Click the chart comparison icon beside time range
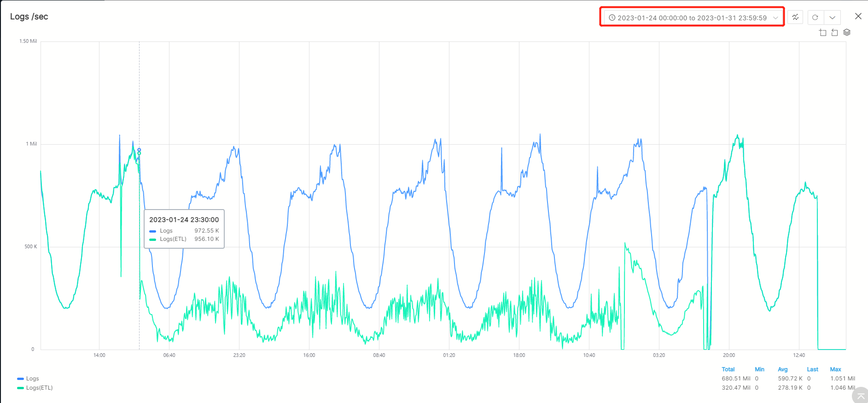 (x=795, y=18)
